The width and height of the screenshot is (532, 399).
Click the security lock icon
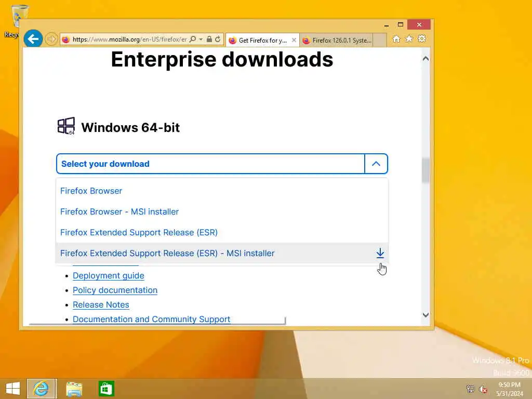(209, 39)
